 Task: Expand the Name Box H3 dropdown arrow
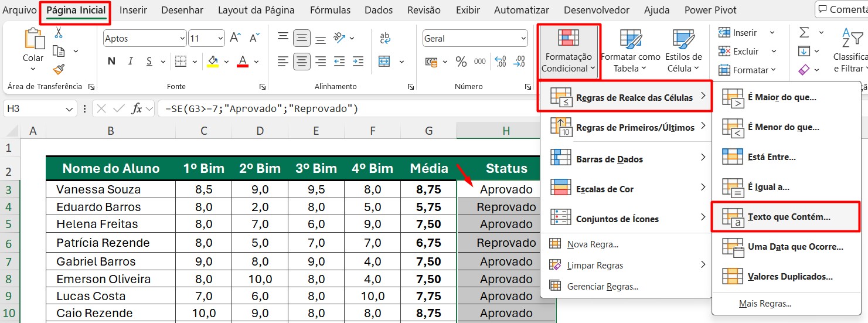point(70,108)
